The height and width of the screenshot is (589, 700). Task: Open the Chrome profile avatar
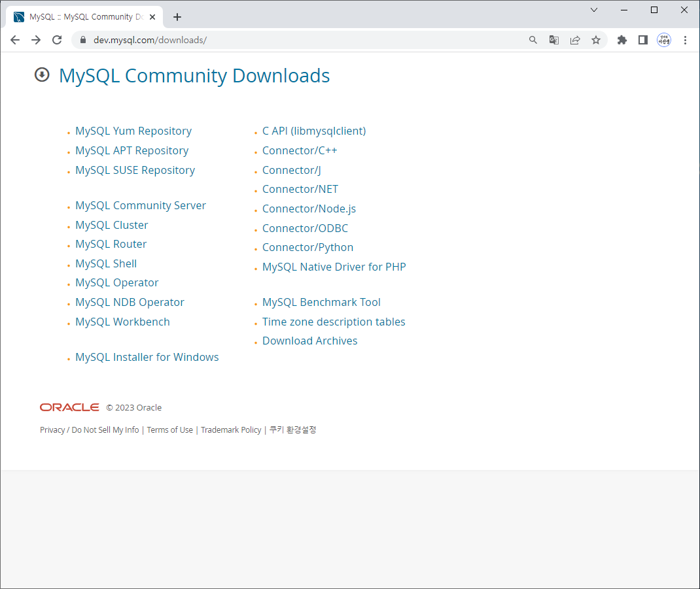(x=664, y=40)
